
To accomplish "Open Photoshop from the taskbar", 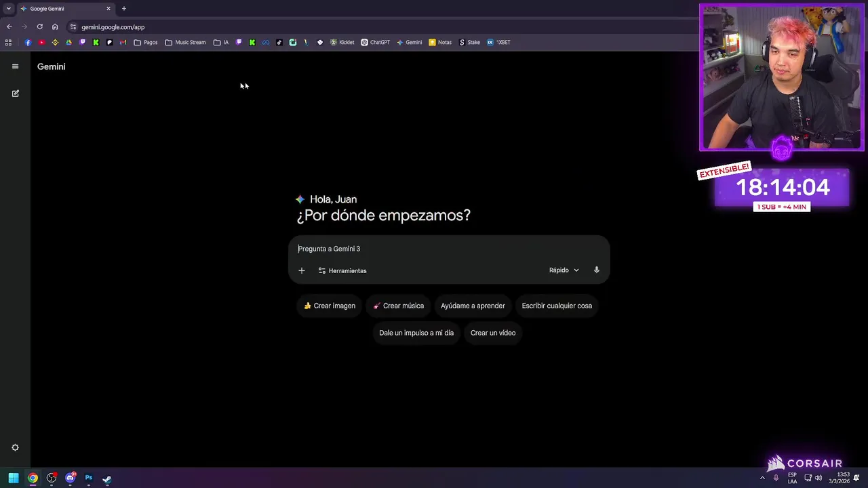I will (88, 478).
